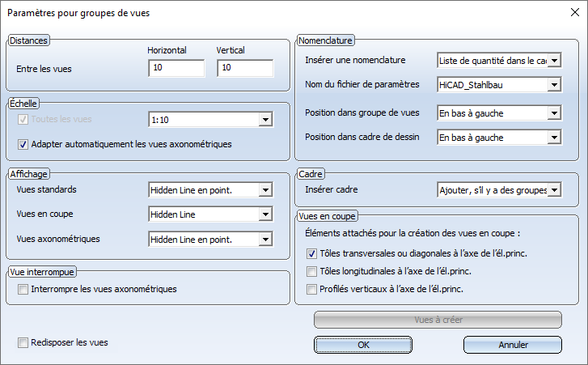
Task: Enable Tôles longitudinales à l'axe checkbox
Action: pyautogui.click(x=311, y=271)
